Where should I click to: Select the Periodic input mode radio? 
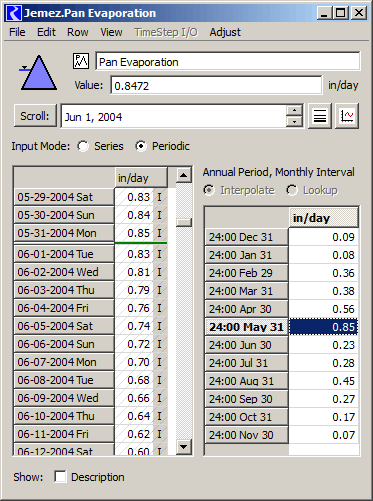point(141,146)
